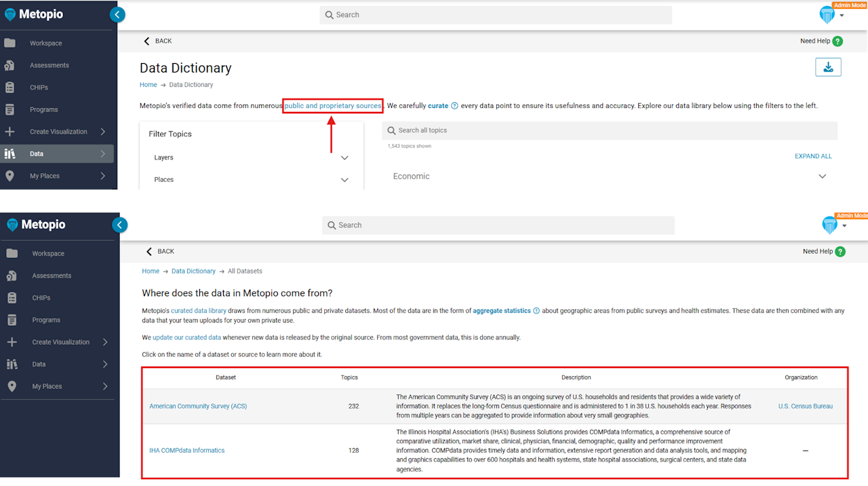
Task: Select the Data menu item on Data Dictionary page
Action: [x=57, y=154]
